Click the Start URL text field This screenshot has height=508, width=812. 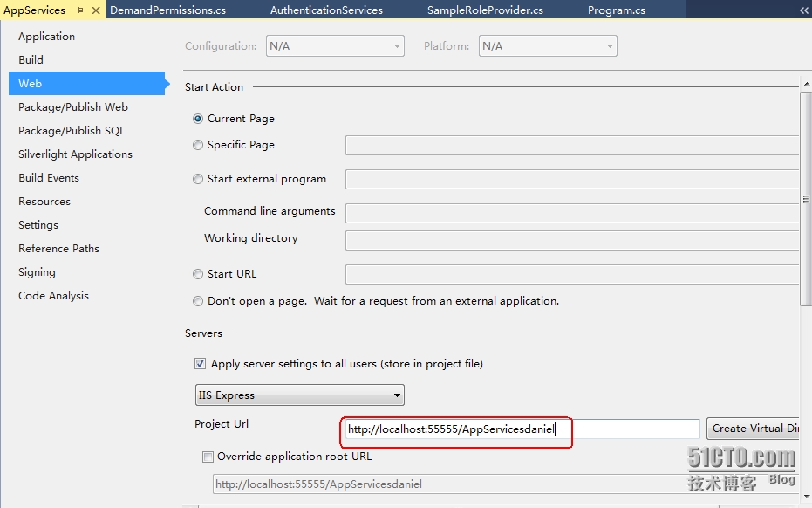pyautogui.click(x=572, y=274)
